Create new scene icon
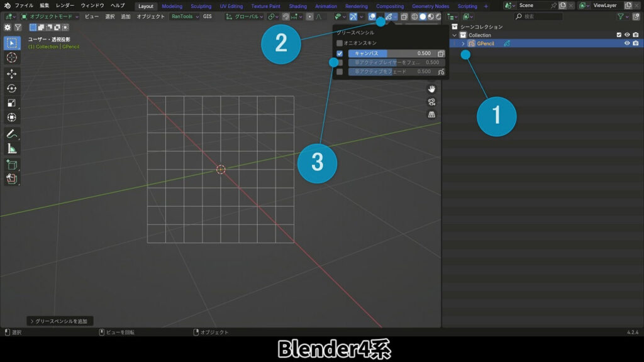This screenshot has height=362, width=644. (563, 6)
